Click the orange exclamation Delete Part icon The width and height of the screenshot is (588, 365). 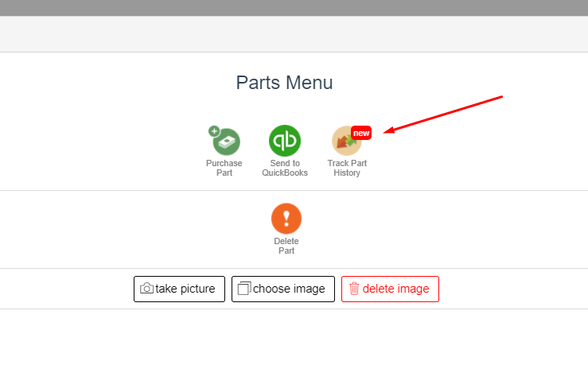(286, 219)
